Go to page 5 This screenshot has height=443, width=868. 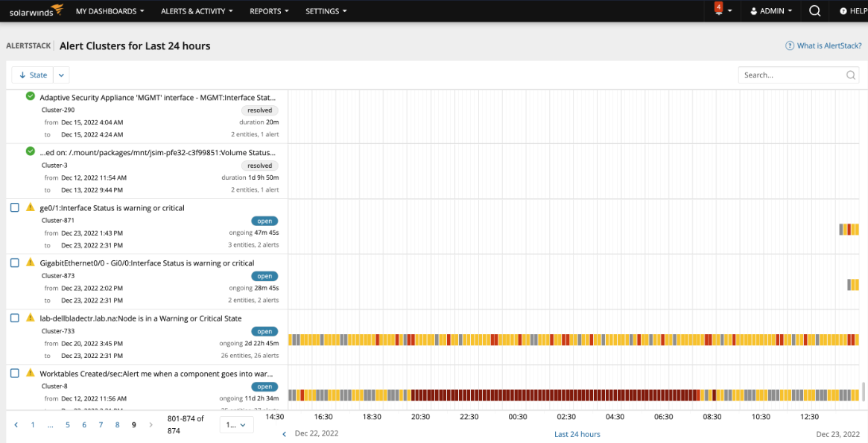pos(68,424)
